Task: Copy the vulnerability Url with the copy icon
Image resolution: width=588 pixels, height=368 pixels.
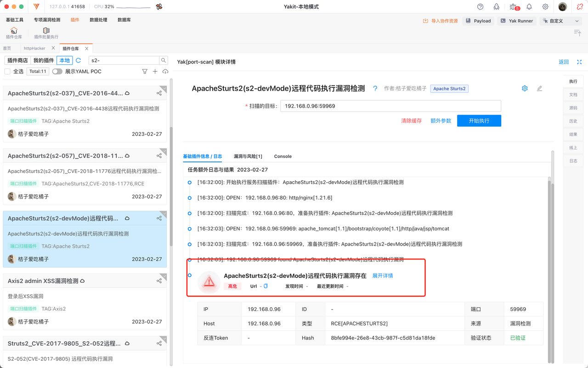Action: point(266,286)
